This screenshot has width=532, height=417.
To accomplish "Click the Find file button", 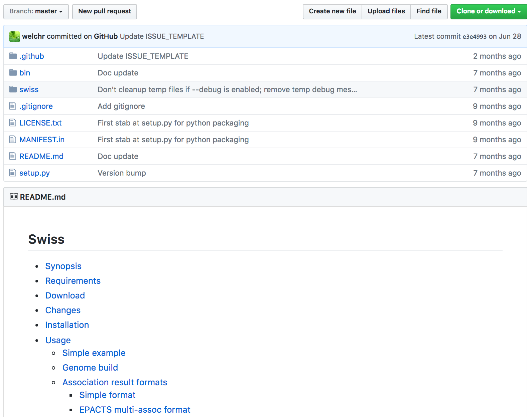I will 428,11.
